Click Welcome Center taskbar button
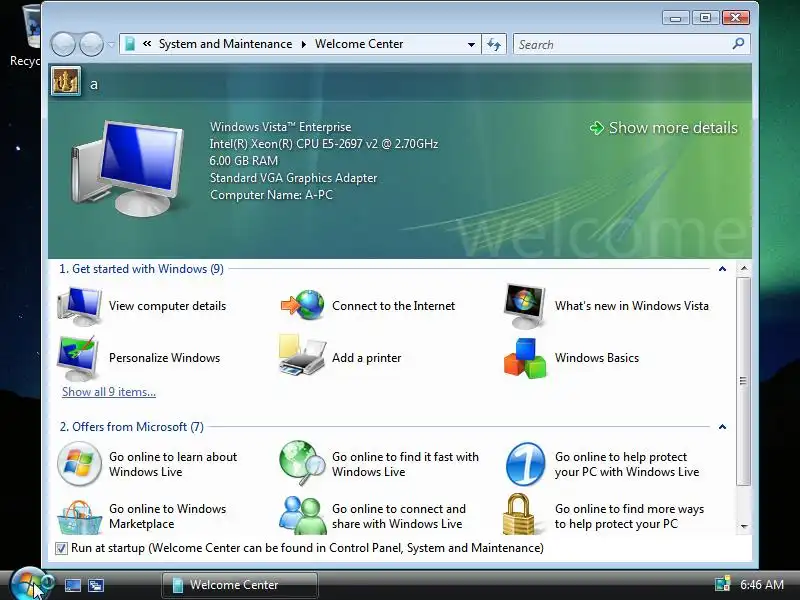The image size is (800, 600). click(x=240, y=585)
